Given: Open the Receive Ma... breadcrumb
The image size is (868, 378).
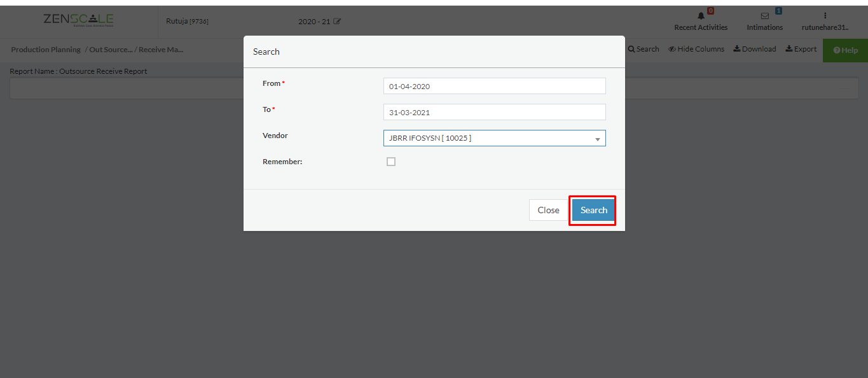Looking at the screenshot, I should click(161, 50).
